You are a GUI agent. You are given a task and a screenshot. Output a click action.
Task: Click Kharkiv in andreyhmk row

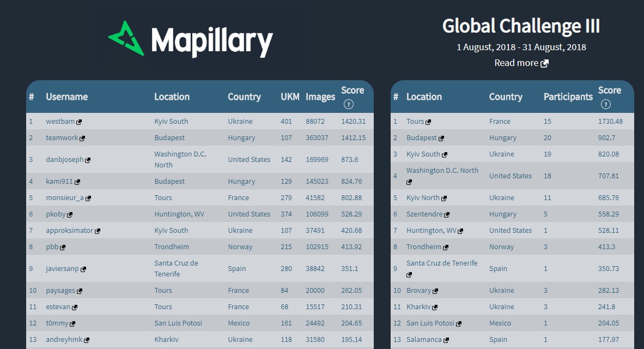[x=166, y=340]
